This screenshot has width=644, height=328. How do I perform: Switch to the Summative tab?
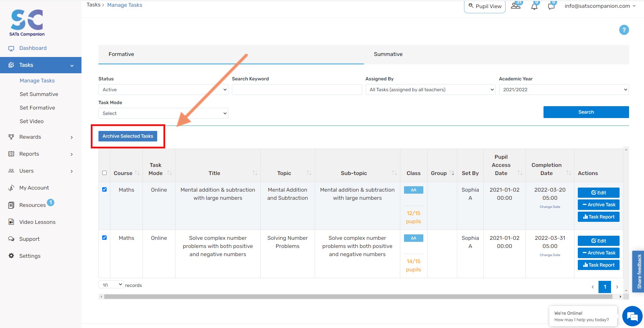[x=388, y=54]
